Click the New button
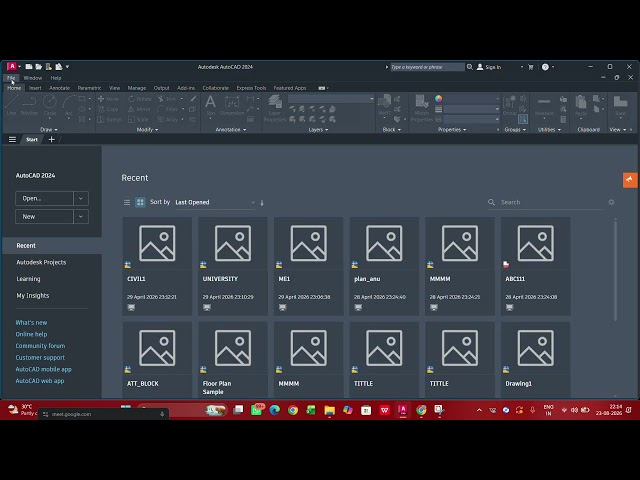 pos(44,217)
